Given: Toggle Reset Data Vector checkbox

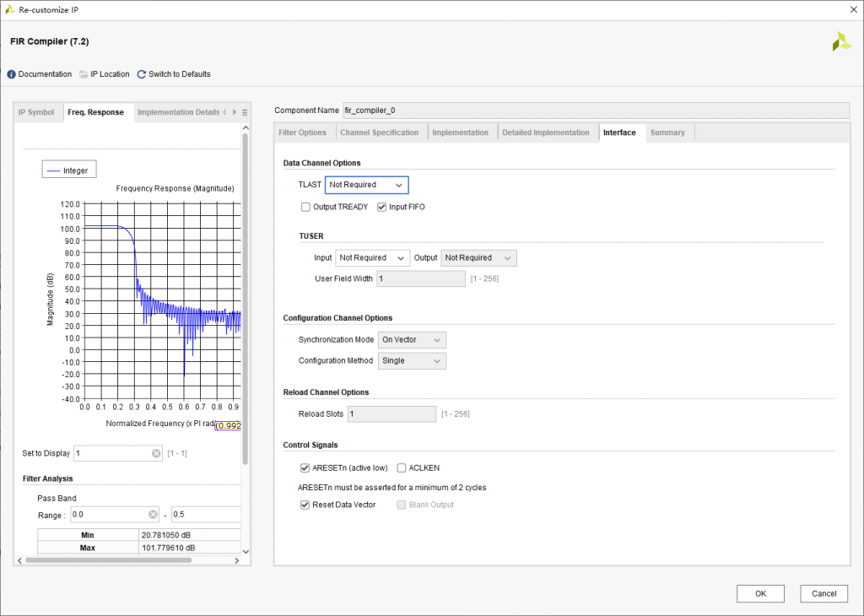Looking at the screenshot, I should [x=305, y=505].
